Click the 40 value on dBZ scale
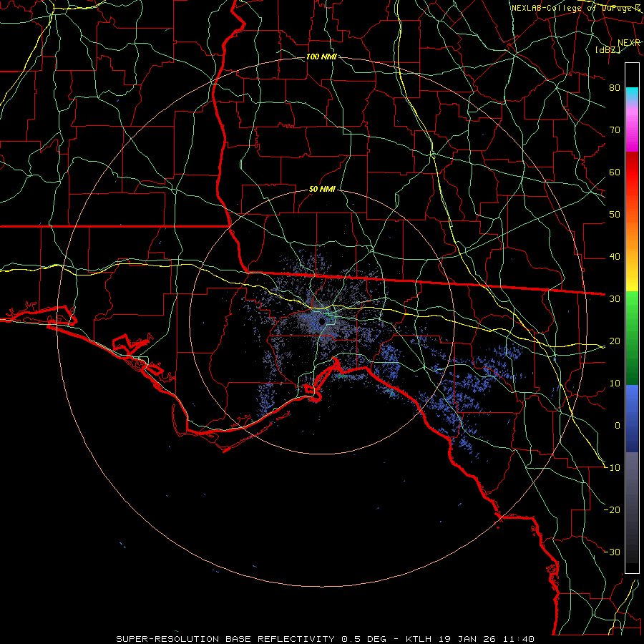The height and width of the screenshot is (644, 644). (x=615, y=257)
